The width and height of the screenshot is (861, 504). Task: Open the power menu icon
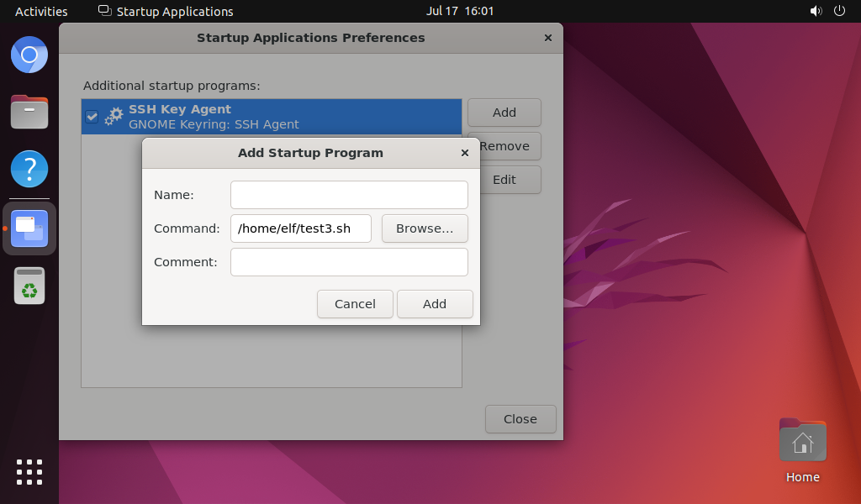click(839, 11)
